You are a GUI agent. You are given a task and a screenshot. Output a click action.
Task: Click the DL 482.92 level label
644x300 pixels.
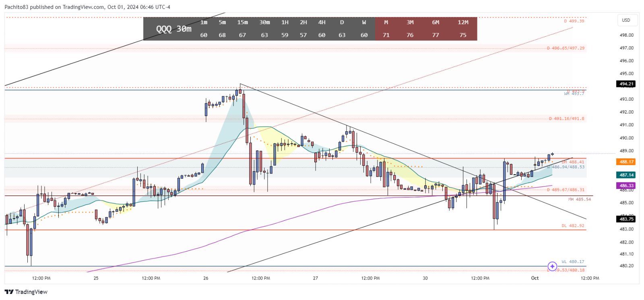[x=573, y=226]
